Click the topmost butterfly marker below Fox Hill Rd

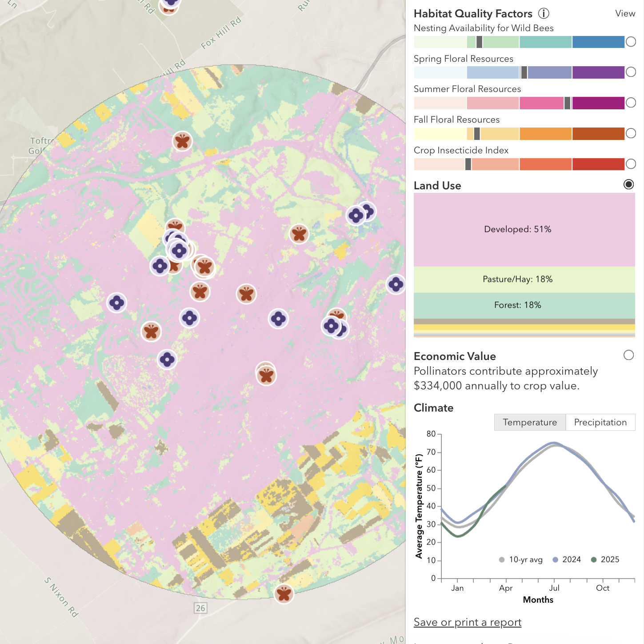pyautogui.click(x=182, y=141)
